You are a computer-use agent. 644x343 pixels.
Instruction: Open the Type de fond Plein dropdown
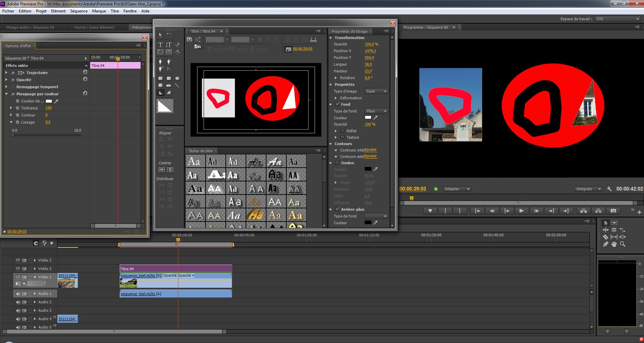click(x=376, y=111)
